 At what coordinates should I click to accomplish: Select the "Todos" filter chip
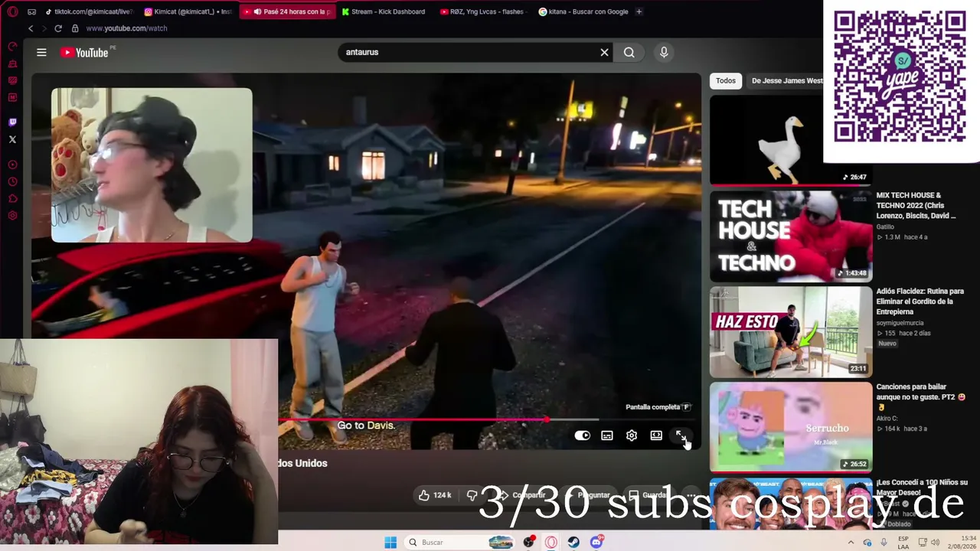[x=725, y=80]
